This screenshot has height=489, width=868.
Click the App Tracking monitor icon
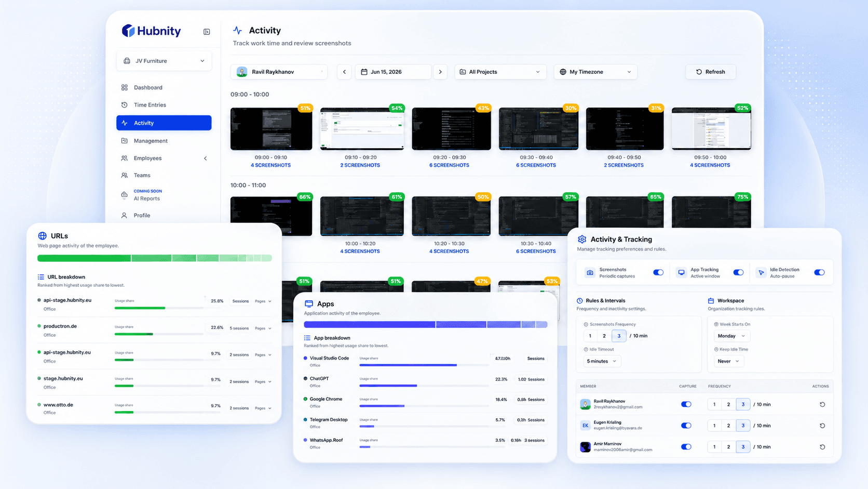tap(681, 272)
